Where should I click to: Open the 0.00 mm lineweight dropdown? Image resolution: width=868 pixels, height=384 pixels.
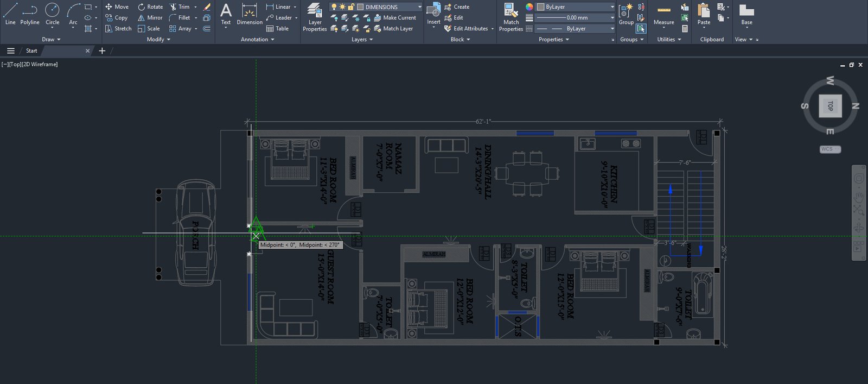pos(612,18)
